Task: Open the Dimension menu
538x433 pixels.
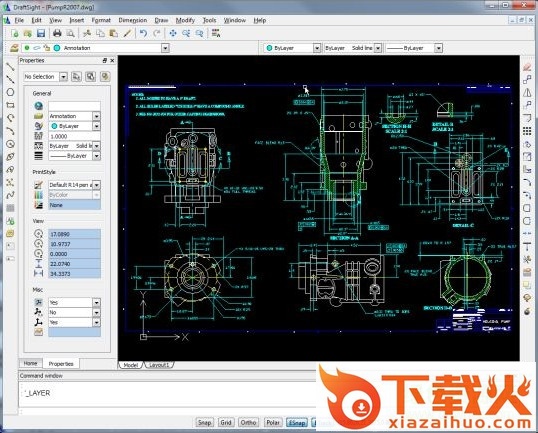Action: (133, 20)
